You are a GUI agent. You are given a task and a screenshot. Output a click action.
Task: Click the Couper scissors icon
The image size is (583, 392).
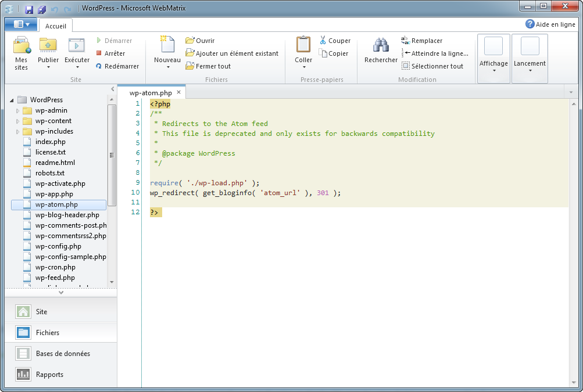323,41
